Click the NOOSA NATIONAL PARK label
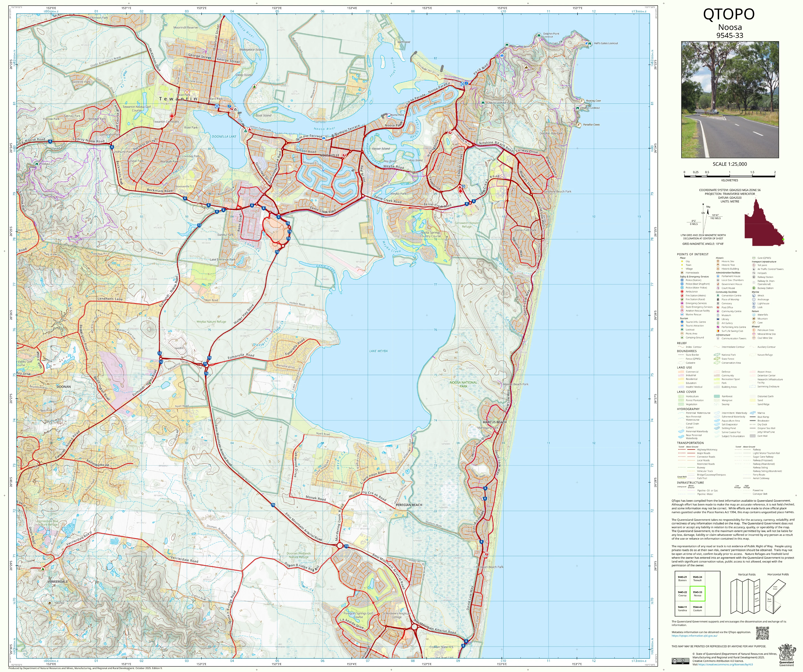 464,384
